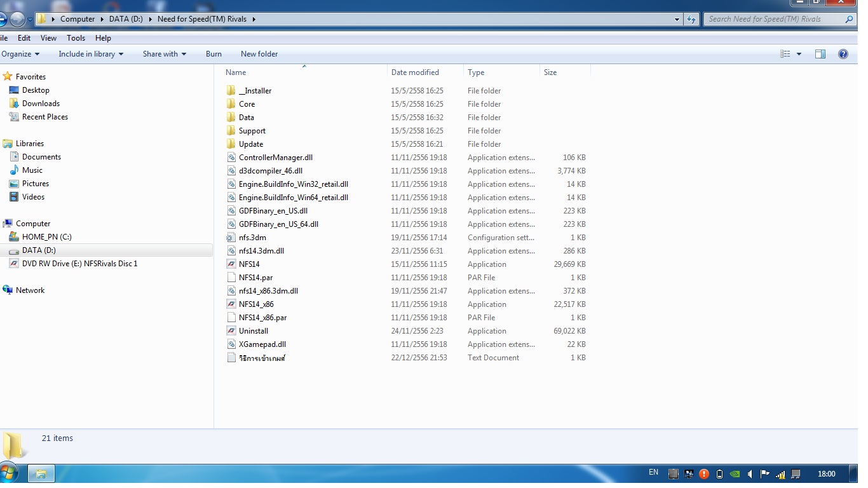Screen dimensions: 868x488
Task: Open the change view dropdown arrow
Action: click(x=799, y=54)
